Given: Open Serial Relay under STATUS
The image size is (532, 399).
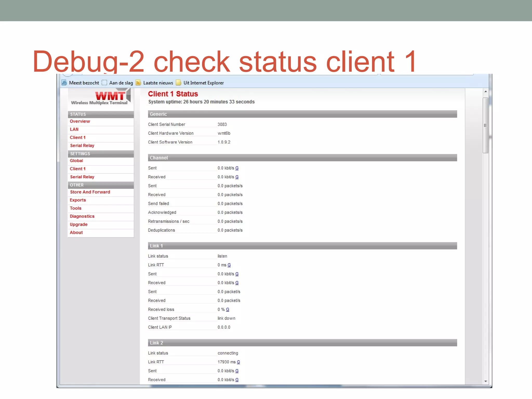Looking at the screenshot, I should pyautogui.click(x=82, y=146).
